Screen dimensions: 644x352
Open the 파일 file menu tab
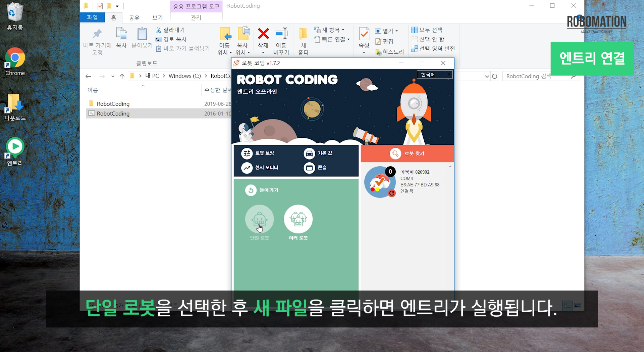92,17
